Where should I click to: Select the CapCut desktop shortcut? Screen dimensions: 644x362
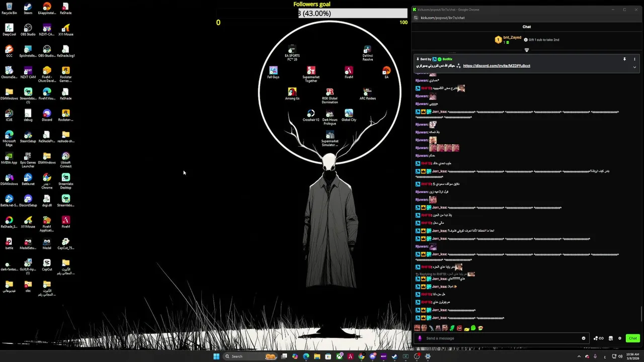(x=47, y=265)
